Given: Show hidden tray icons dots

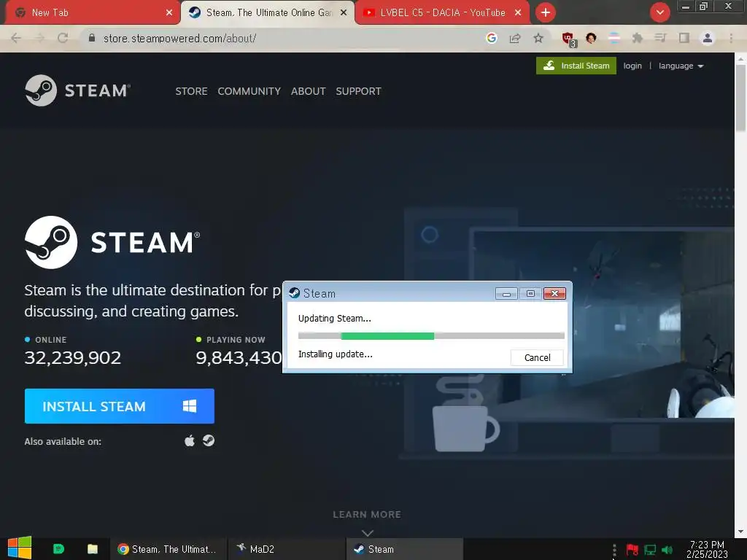Looking at the screenshot, I should (x=614, y=550).
